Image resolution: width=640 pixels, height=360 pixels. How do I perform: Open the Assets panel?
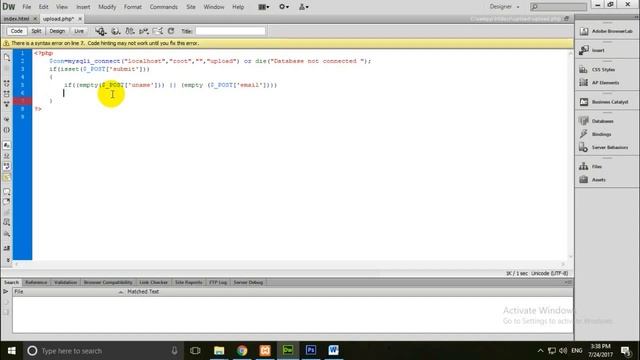coord(592,180)
